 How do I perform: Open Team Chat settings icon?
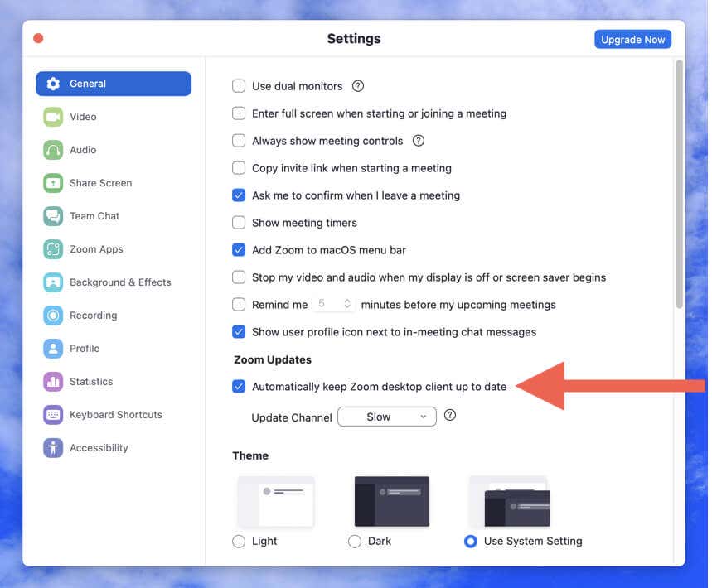point(52,215)
